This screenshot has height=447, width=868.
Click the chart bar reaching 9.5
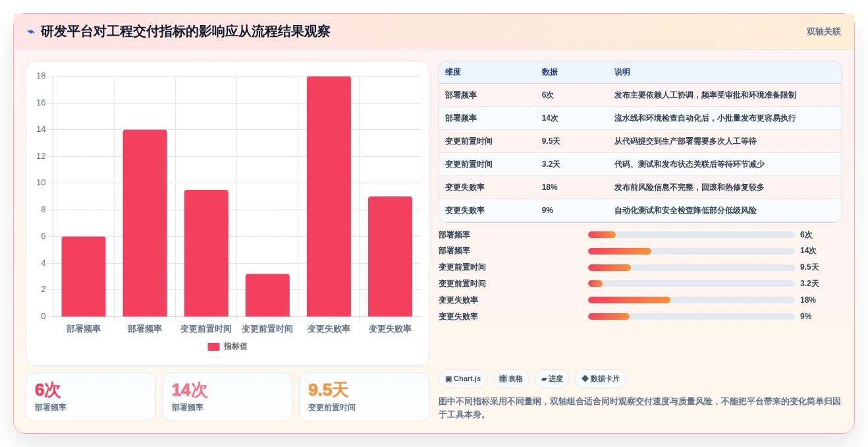(x=206, y=253)
